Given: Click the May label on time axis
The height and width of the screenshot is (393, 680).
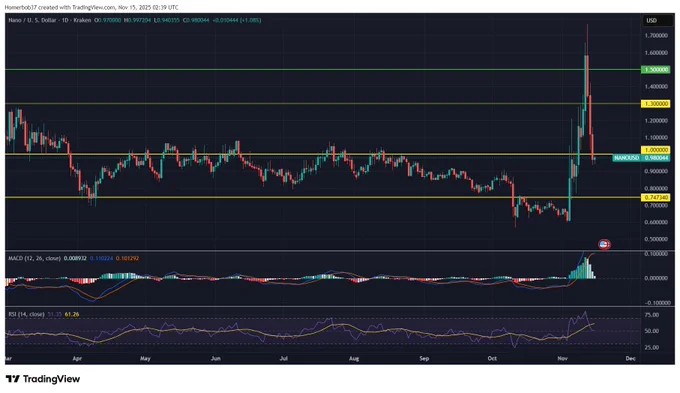Looking at the screenshot, I should 145,359.
